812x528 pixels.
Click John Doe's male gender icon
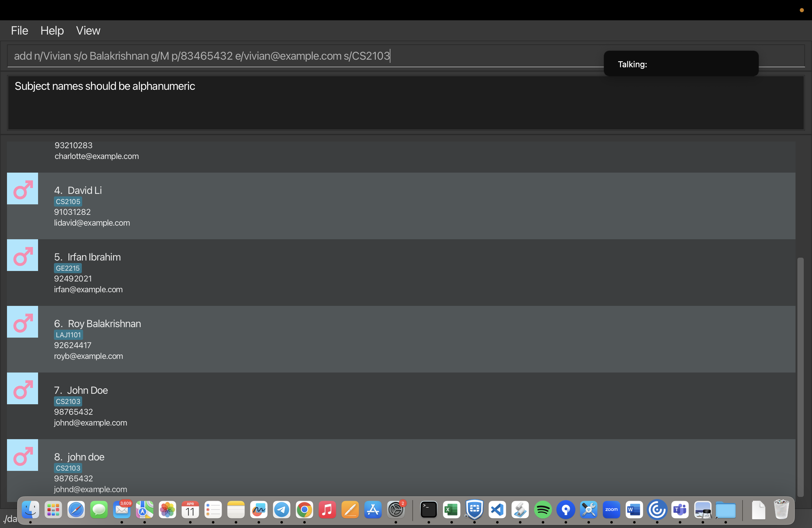pyautogui.click(x=23, y=388)
